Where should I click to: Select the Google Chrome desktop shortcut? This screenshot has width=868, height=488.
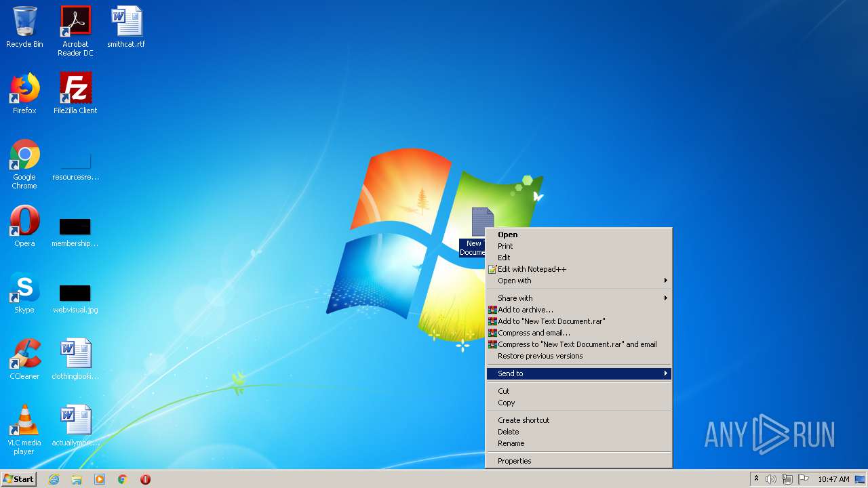(24, 164)
